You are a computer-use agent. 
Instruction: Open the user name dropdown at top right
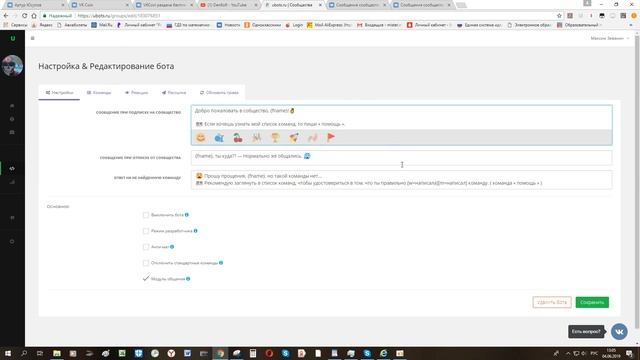pos(609,38)
